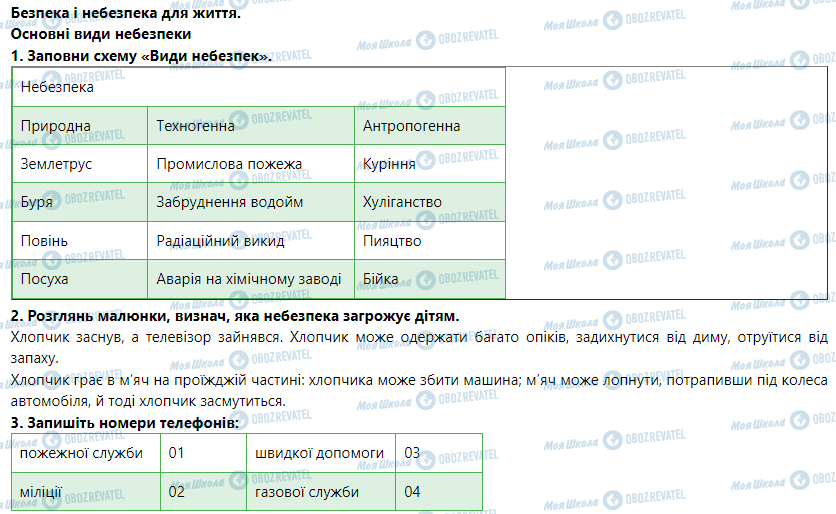Click the 'Землетрус' table cell

pyautogui.click(x=80, y=164)
